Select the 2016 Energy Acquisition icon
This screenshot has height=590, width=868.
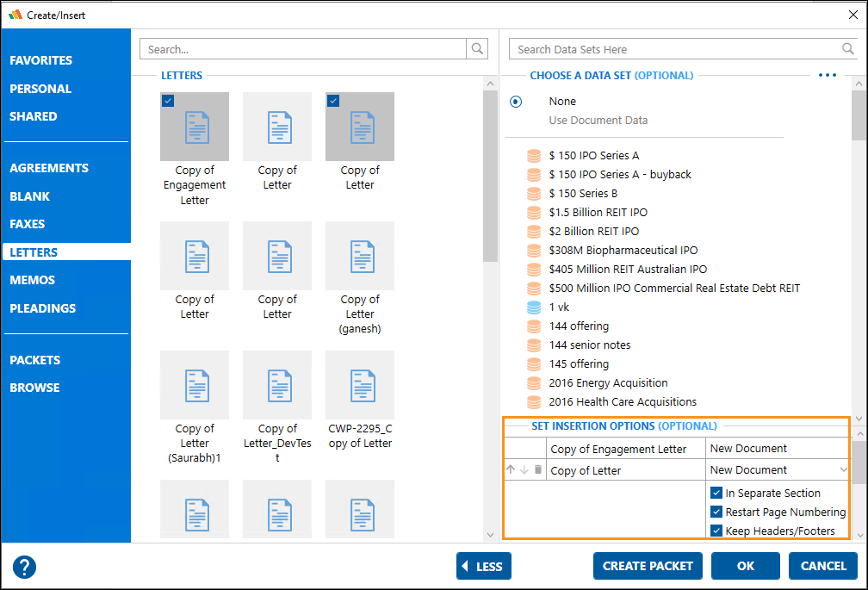coord(534,383)
